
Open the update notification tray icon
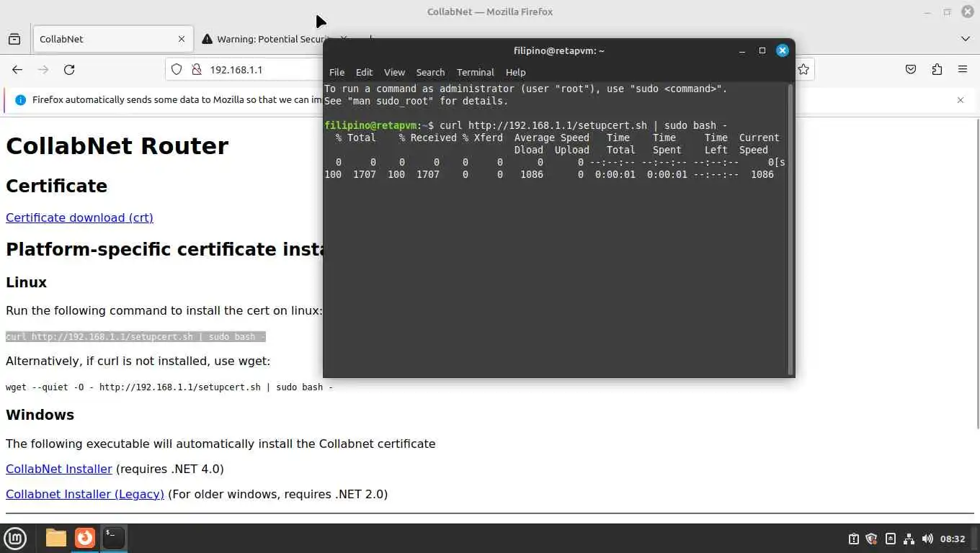854,539
